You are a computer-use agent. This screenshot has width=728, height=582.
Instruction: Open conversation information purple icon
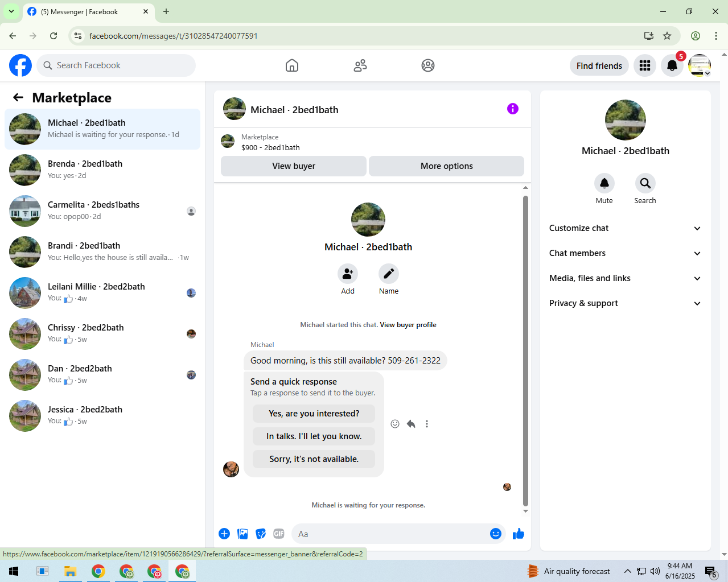tap(513, 109)
